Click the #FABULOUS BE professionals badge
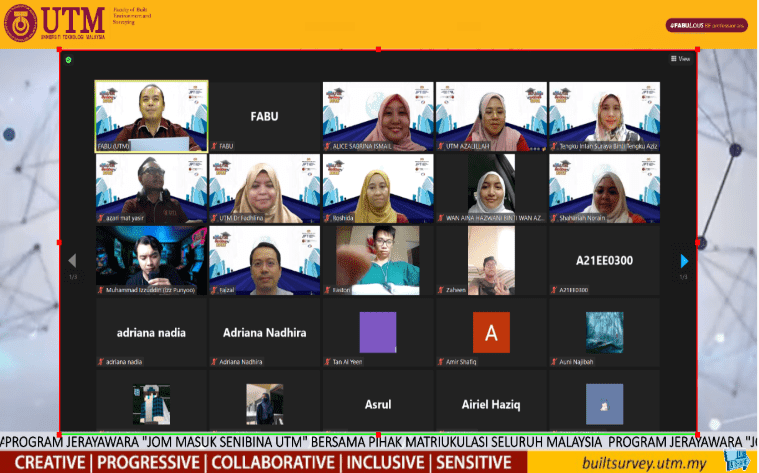 pyautogui.click(x=707, y=25)
